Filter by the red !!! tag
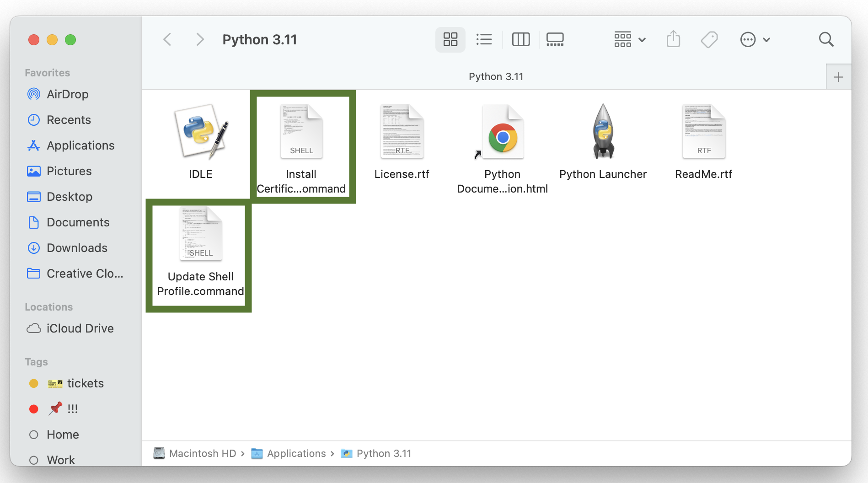The width and height of the screenshot is (868, 483). pyautogui.click(x=63, y=409)
